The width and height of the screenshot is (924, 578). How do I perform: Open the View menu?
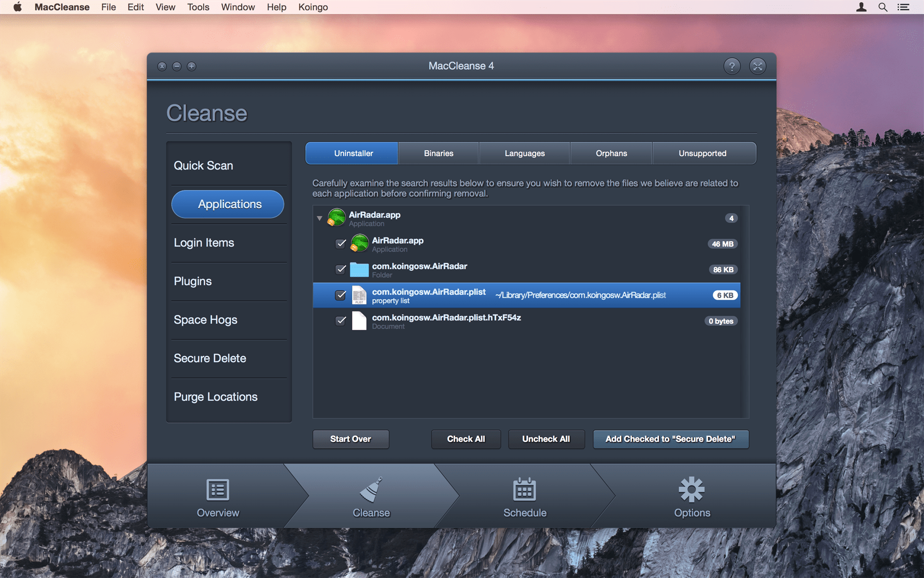(166, 7)
